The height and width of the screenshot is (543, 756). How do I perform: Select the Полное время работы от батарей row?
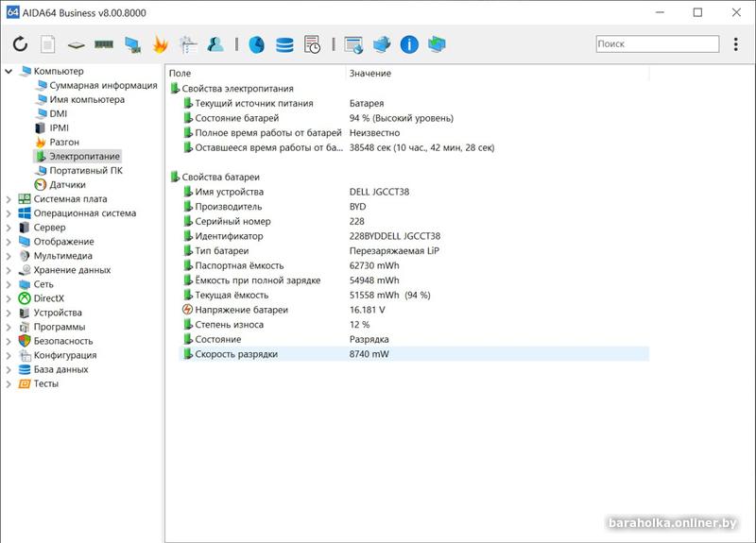[x=415, y=133]
